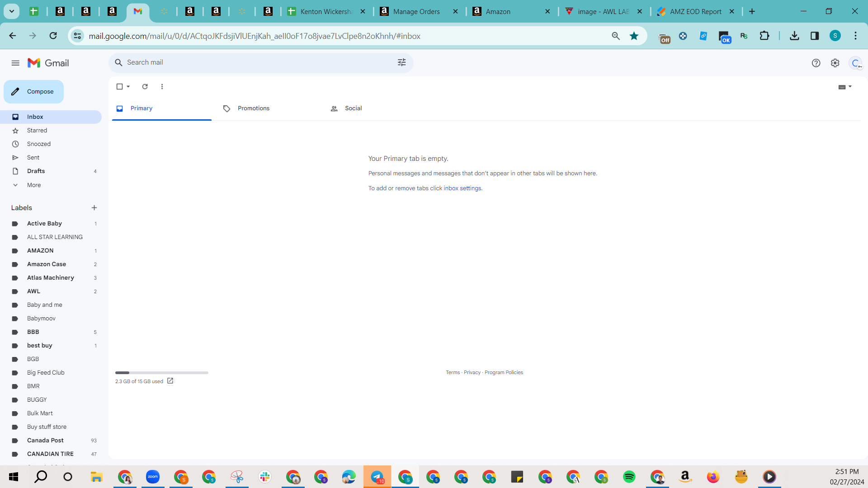Switch to AMZ EOD Report browser tab
Image resolution: width=868 pixels, height=488 pixels.
(696, 12)
